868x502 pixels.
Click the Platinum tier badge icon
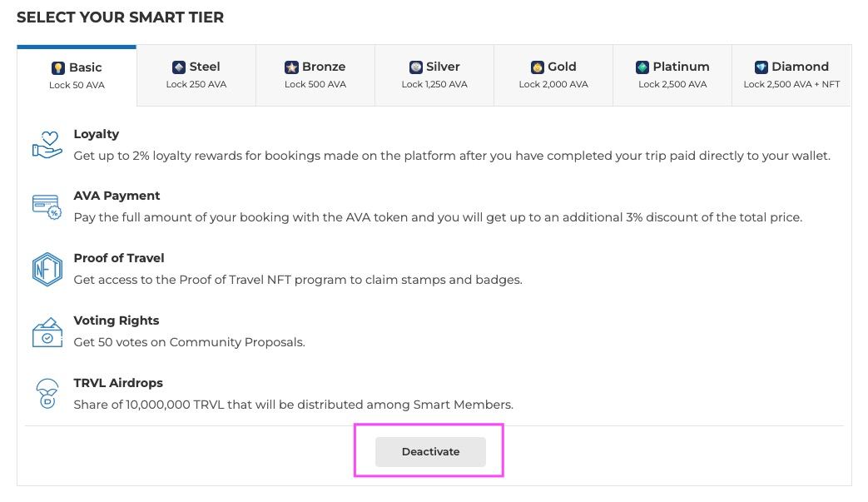click(x=642, y=67)
